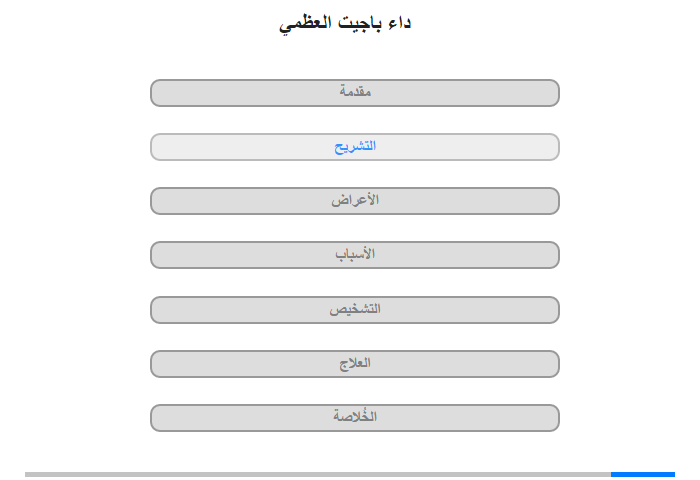Viewport: 700px width, 480px height.
Task: Choose the Symptoms (الأعراض) menu entry
Action: pyautogui.click(x=354, y=201)
